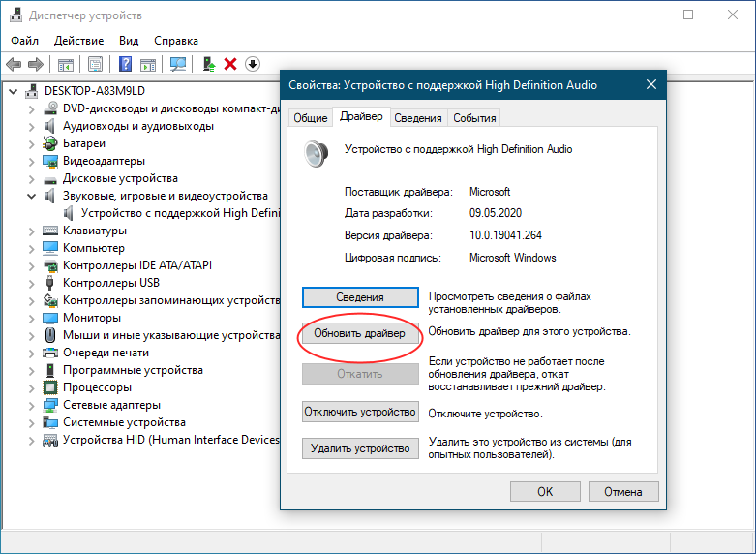Expand the Аудиовходы и аудиовыходы chevron
Image resolution: width=756 pixels, height=554 pixels.
pos(31,127)
